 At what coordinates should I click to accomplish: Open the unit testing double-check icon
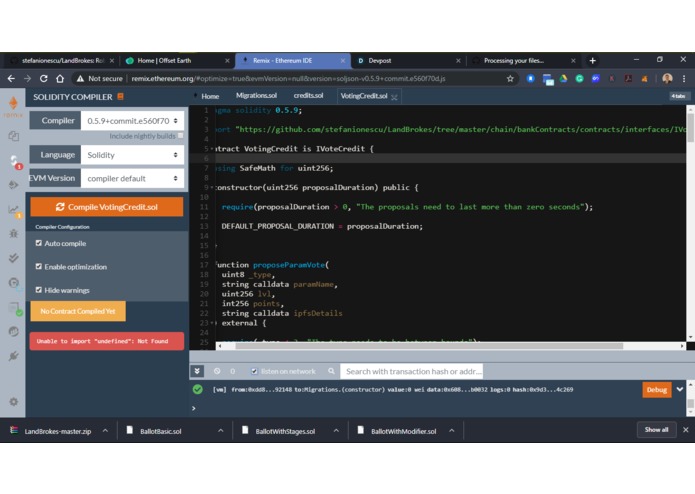(x=13, y=258)
